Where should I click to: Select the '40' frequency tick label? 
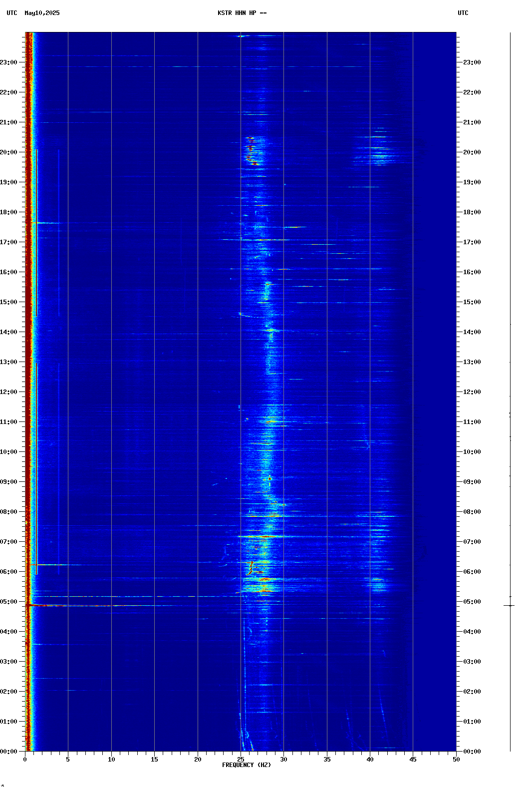[x=370, y=760]
